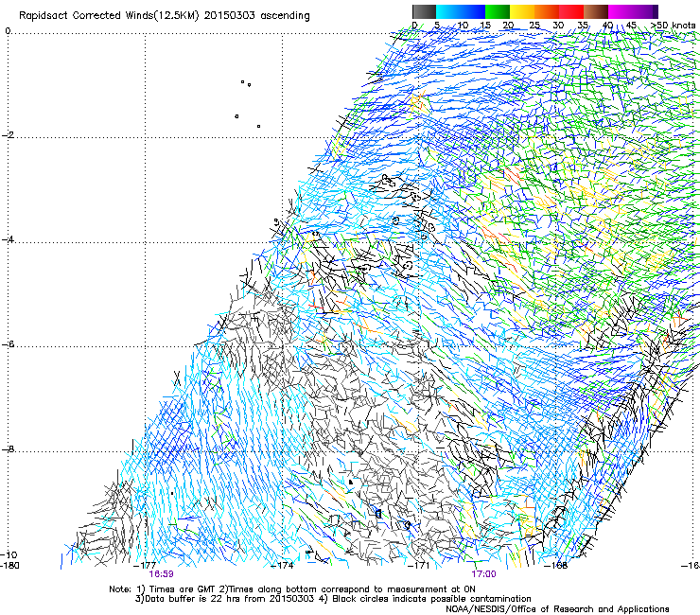Screen dimensions: 700x615
Task: Click the -10 latitude axis label
Action: tap(9, 554)
